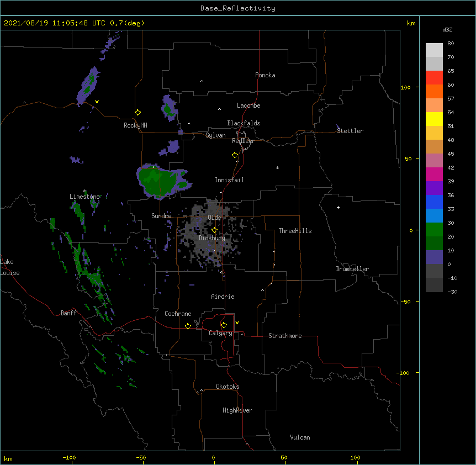Image resolution: width=476 pixels, height=465 pixels.
Task: Click the Stettler city label
Action: coord(350,131)
